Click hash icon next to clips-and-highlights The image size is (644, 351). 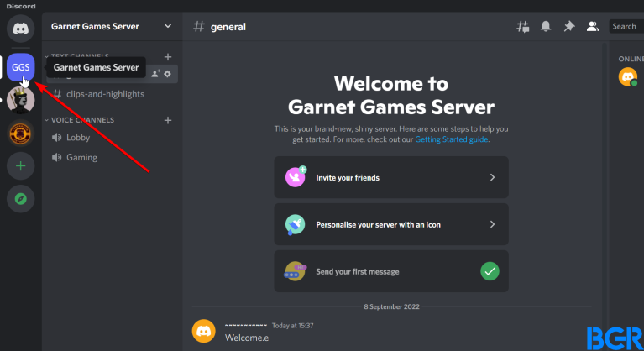57,94
